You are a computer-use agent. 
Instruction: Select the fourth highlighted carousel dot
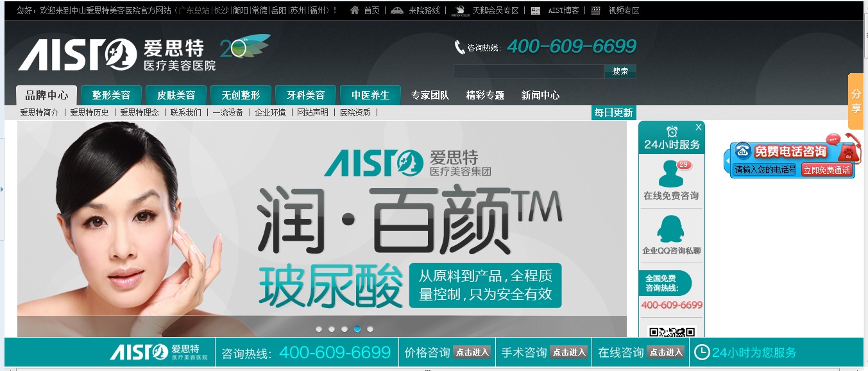(357, 329)
